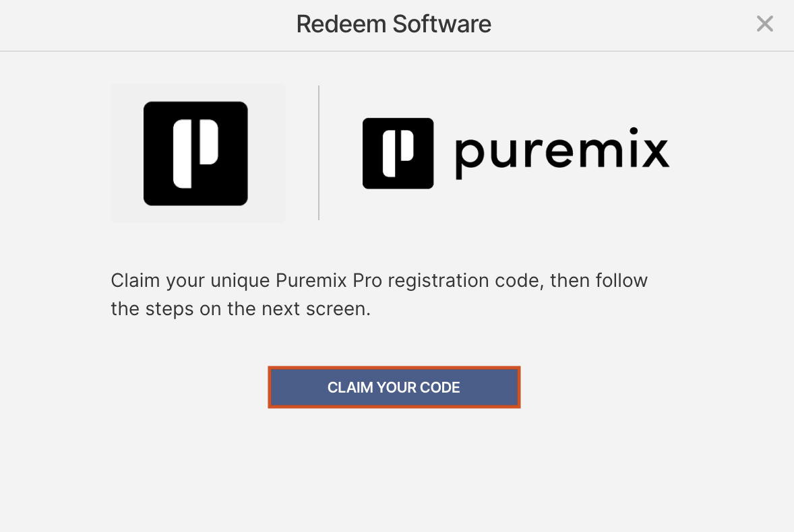Screen dimensions: 794x532
Task: Click the Redeem Software dialog title
Action: click(x=394, y=24)
